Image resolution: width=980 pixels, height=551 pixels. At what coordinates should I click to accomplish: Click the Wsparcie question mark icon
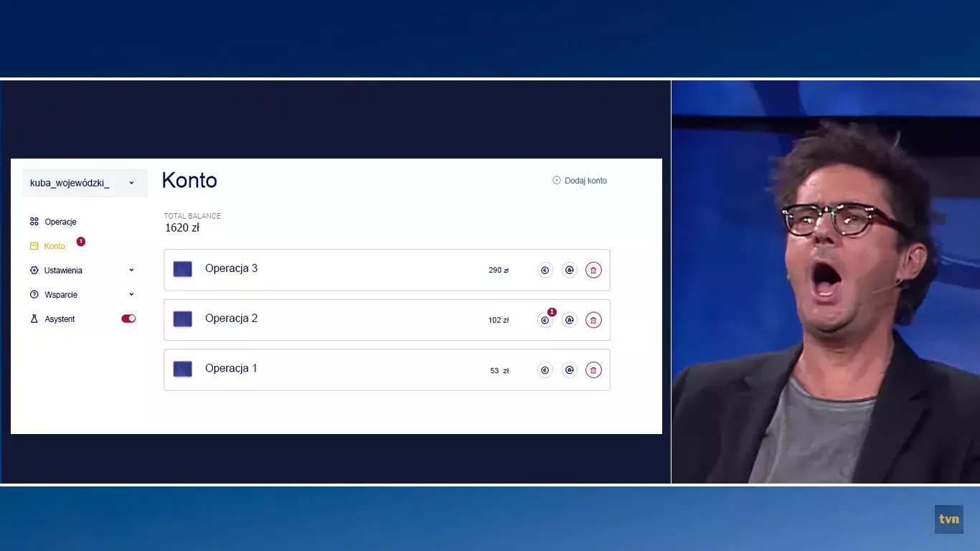[34, 295]
